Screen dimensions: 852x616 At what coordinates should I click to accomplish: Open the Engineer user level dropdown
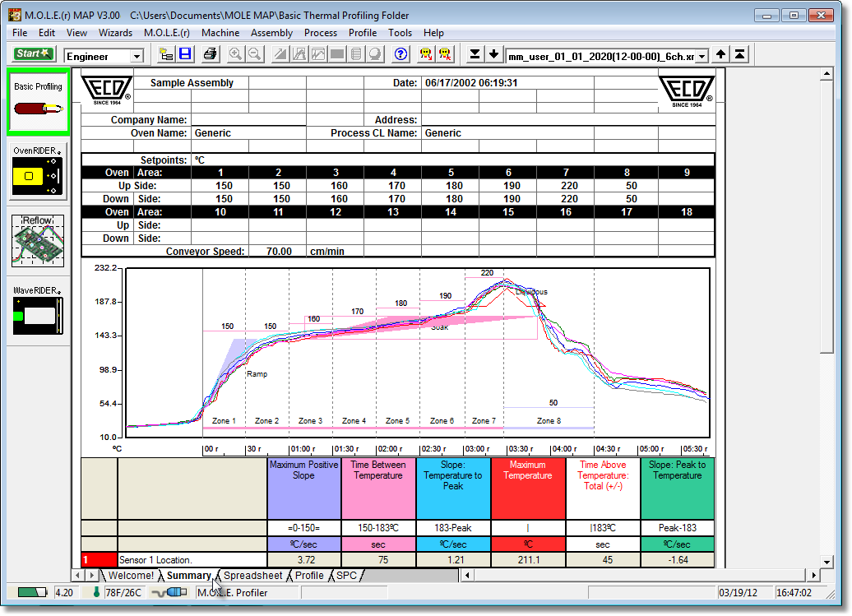pos(137,56)
